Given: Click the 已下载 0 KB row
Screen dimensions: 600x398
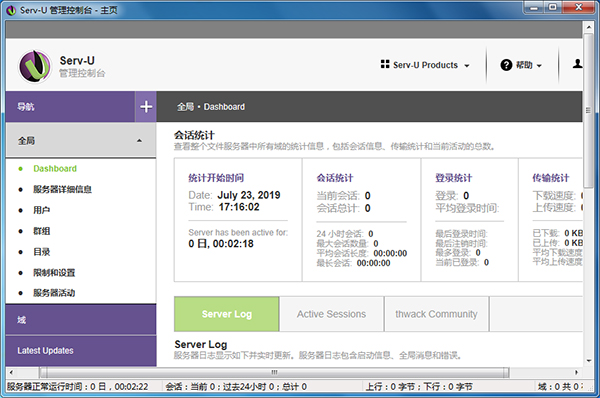Looking at the screenshot, I should coord(558,233).
